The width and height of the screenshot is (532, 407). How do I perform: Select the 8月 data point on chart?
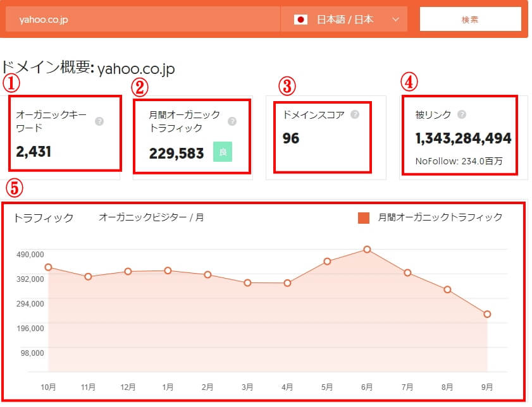click(x=447, y=289)
